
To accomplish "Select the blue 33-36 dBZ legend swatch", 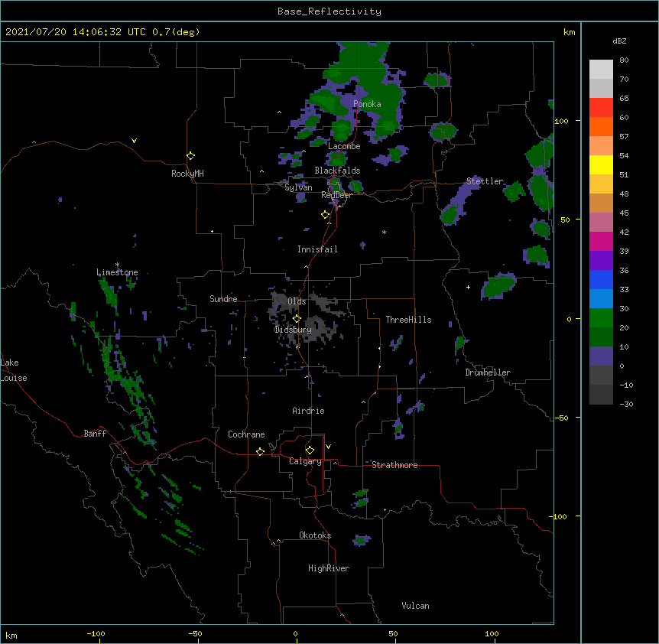I will (601, 279).
